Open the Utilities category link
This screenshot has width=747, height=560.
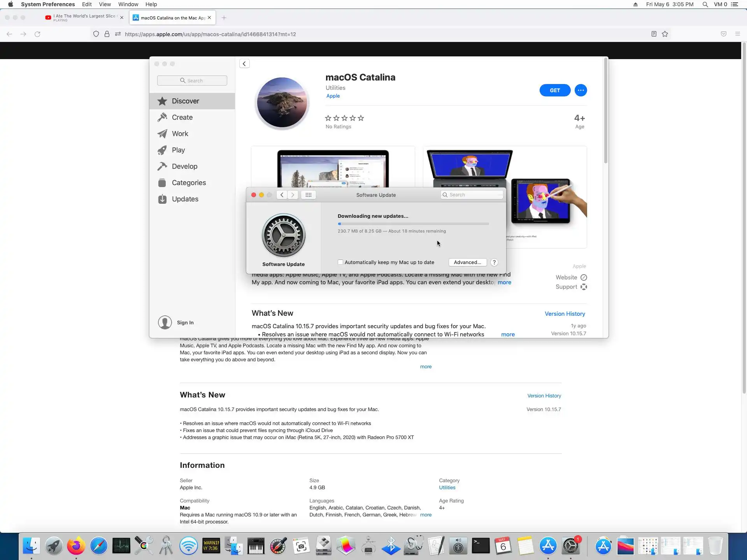pyautogui.click(x=447, y=488)
